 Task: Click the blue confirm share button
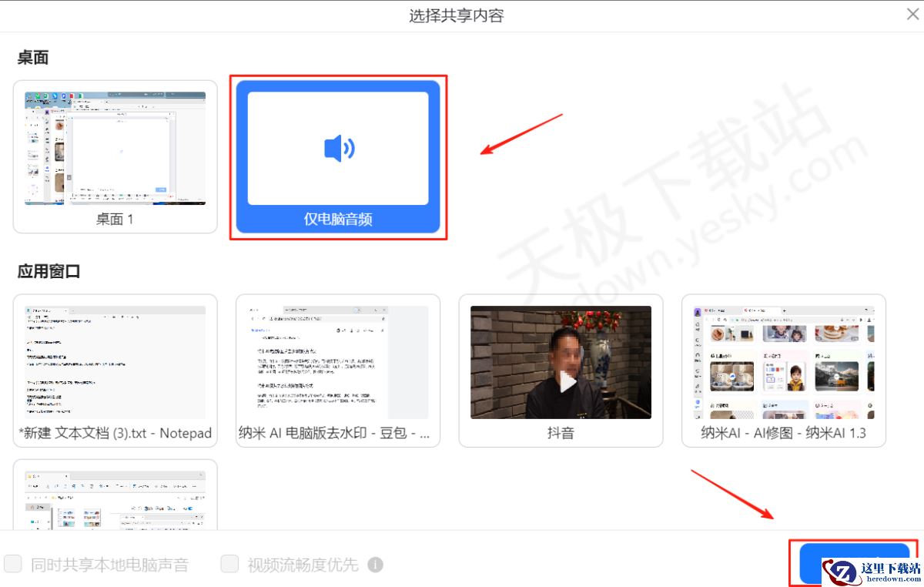853,563
